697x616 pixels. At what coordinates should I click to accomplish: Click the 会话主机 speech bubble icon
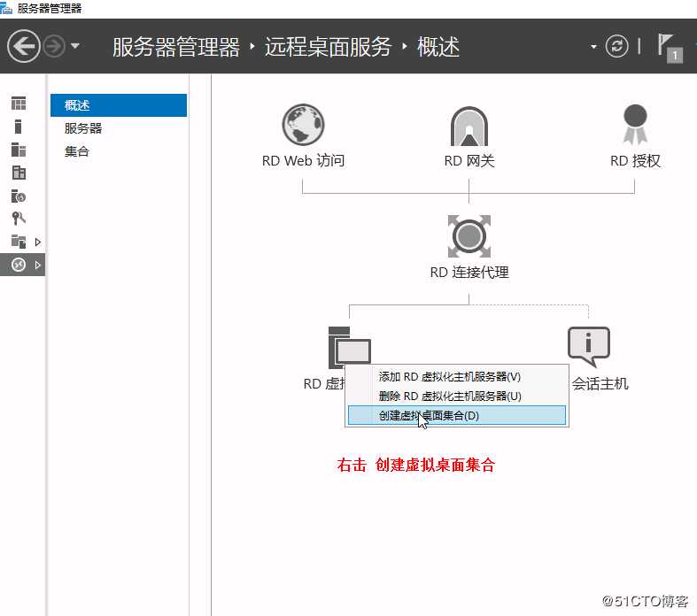pyautogui.click(x=589, y=347)
